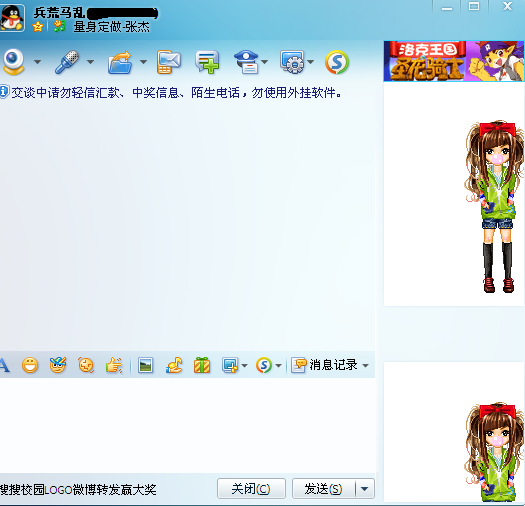Screen dimensions: 525x506
Task: Insert a picture with image icon
Action: tap(146, 365)
